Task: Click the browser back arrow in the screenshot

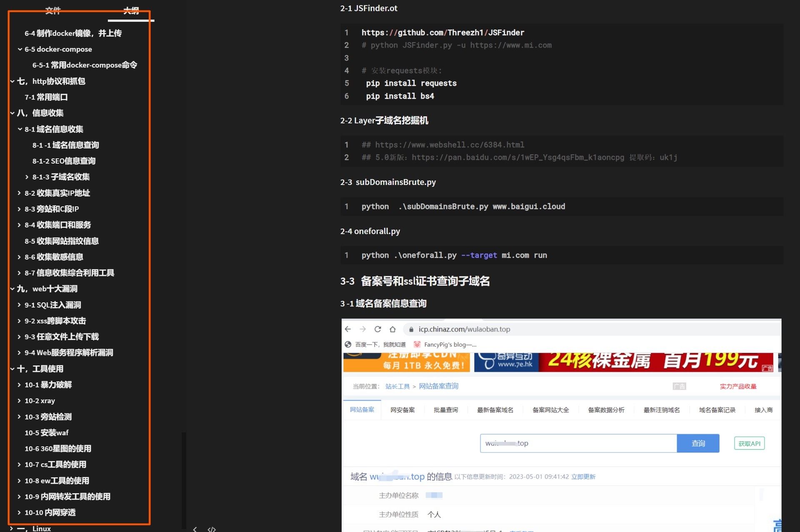Action: [x=348, y=329]
